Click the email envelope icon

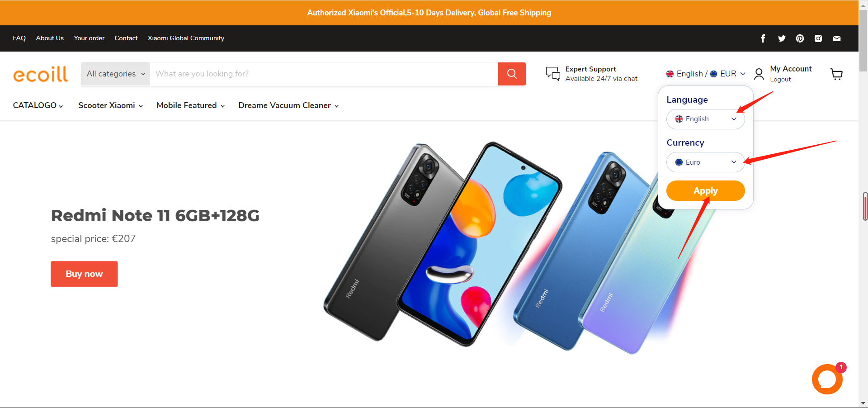837,38
